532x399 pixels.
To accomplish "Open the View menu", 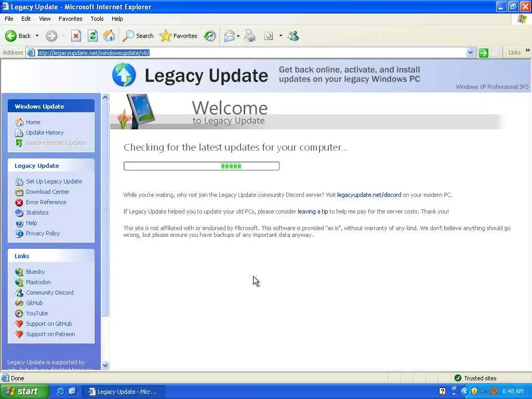I will tap(45, 19).
